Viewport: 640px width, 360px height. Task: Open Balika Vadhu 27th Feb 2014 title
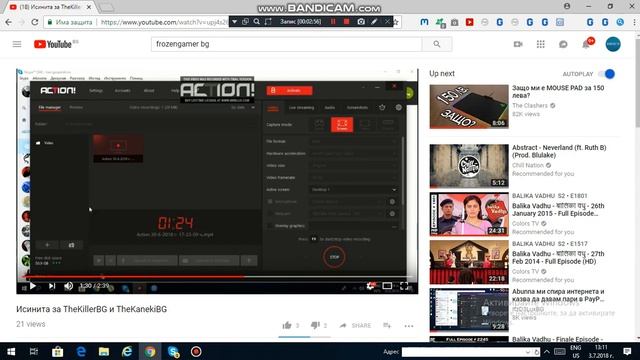(x=558, y=258)
